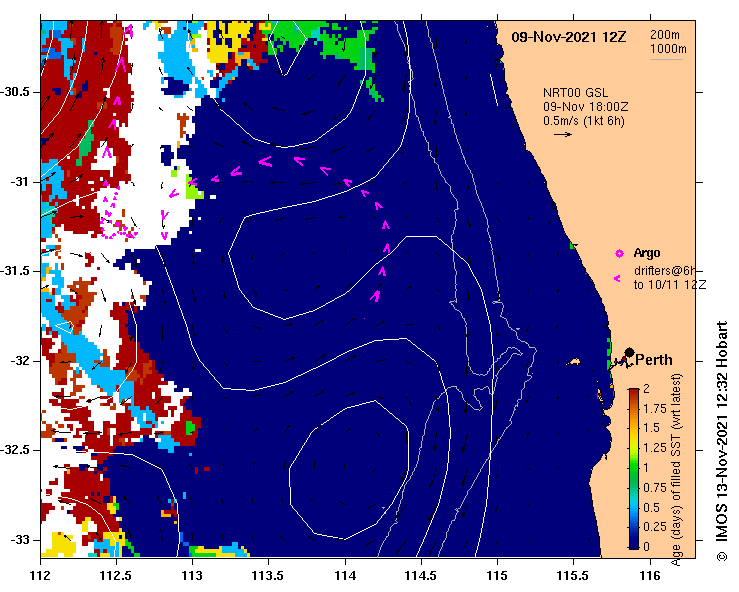Click the colorbar value '0.75'
This screenshot has height=592, width=739.
tap(655, 487)
